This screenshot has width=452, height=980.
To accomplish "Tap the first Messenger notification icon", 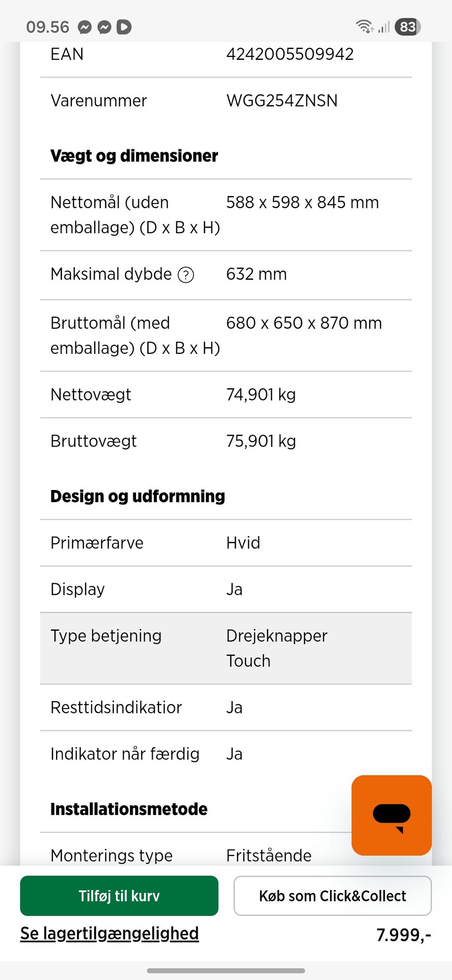I will tap(85, 27).
